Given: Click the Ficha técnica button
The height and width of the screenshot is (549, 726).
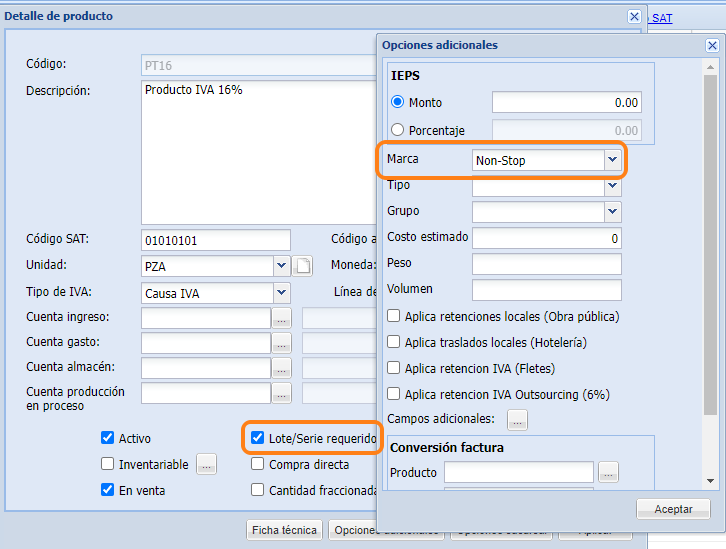Looking at the screenshot, I should pyautogui.click(x=284, y=530).
